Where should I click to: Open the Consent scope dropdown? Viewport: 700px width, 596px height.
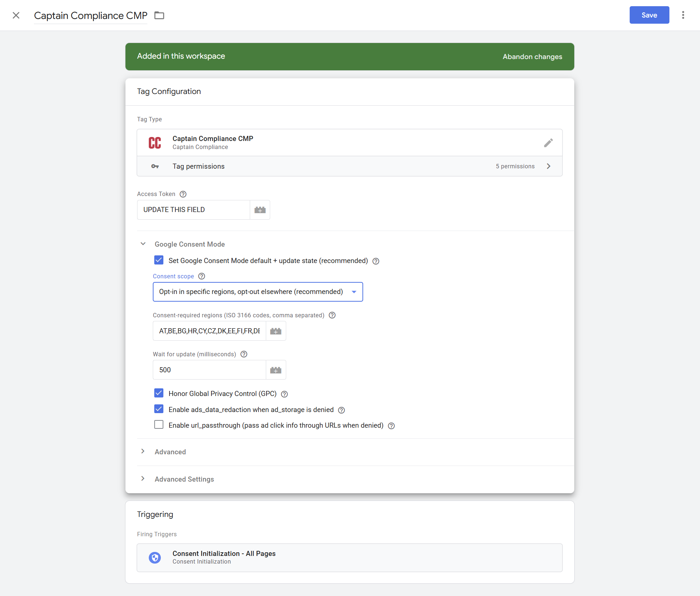pos(258,292)
